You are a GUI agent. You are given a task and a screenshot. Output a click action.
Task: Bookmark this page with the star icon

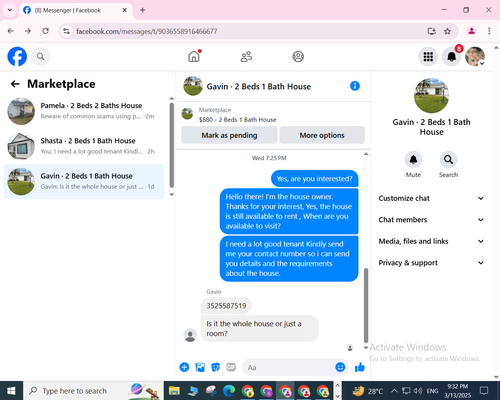[447, 31]
